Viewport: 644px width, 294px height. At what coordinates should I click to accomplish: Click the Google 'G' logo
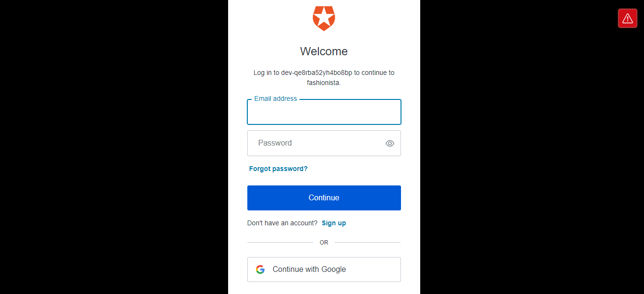[260, 269]
